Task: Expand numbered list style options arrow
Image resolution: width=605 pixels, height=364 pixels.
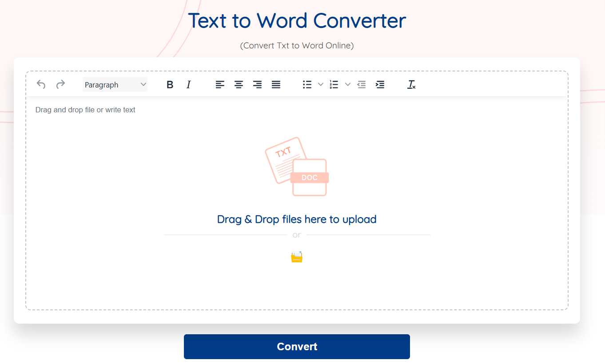Action: tap(348, 84)
